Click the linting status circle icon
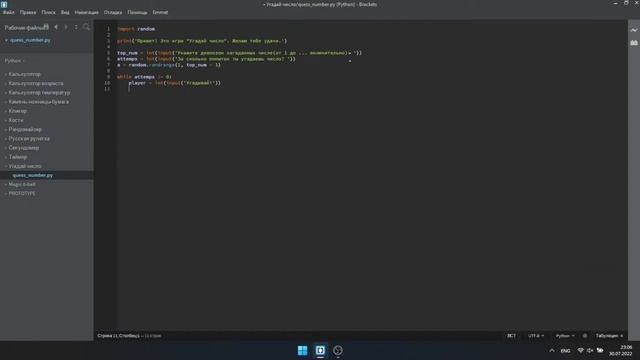This screenshot has width=640, height=360. point(584,336)
